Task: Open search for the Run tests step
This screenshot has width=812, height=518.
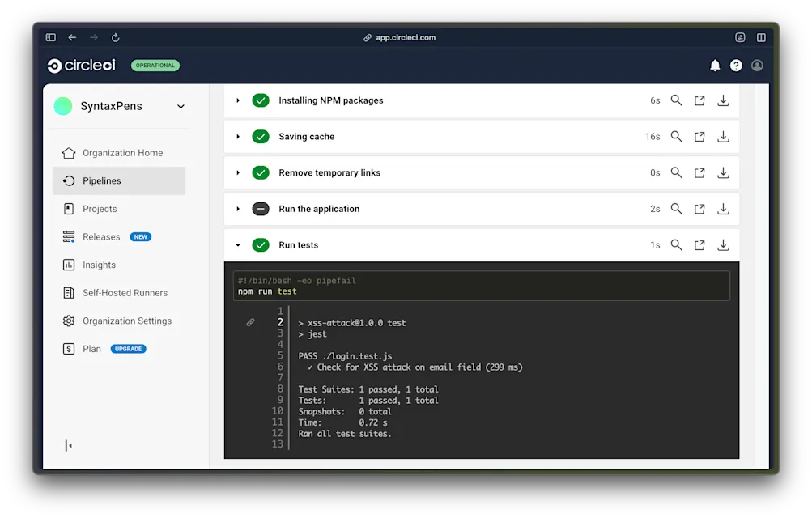Action: (x=677, y=244)
